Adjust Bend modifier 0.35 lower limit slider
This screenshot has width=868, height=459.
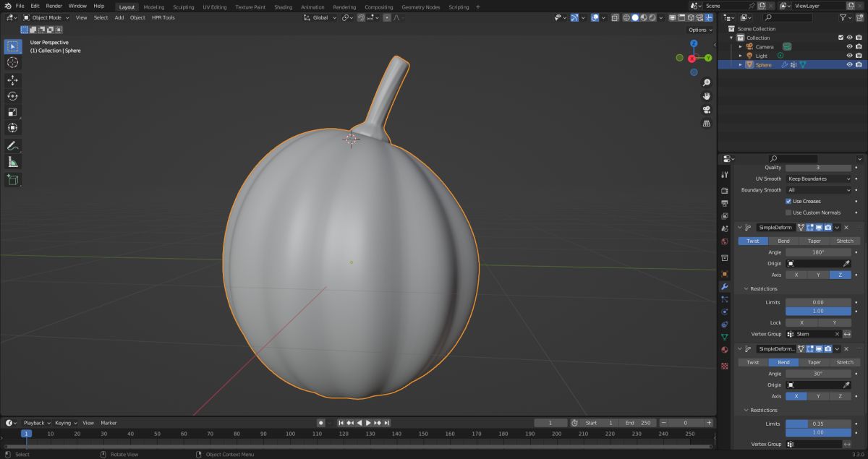(x=818, y=424)
